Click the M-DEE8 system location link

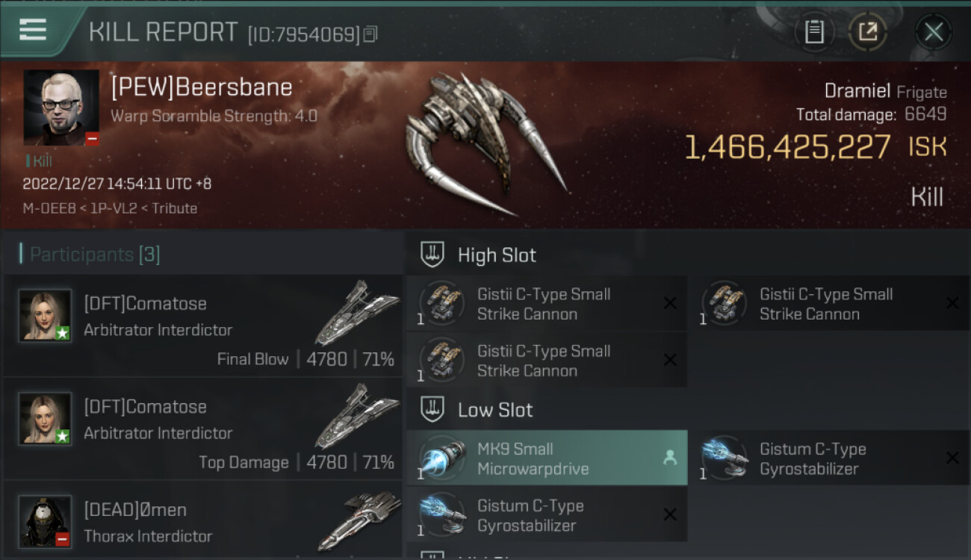pos(49,208)
